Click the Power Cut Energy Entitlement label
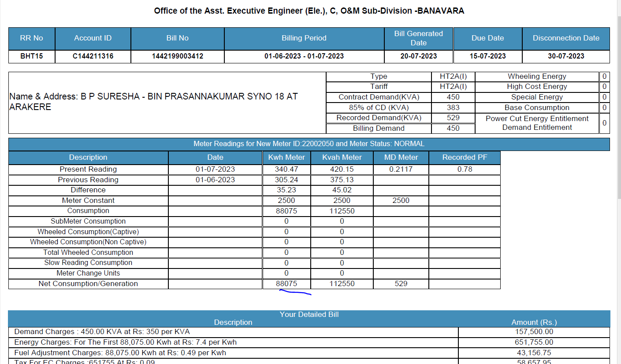 (537, 119)
